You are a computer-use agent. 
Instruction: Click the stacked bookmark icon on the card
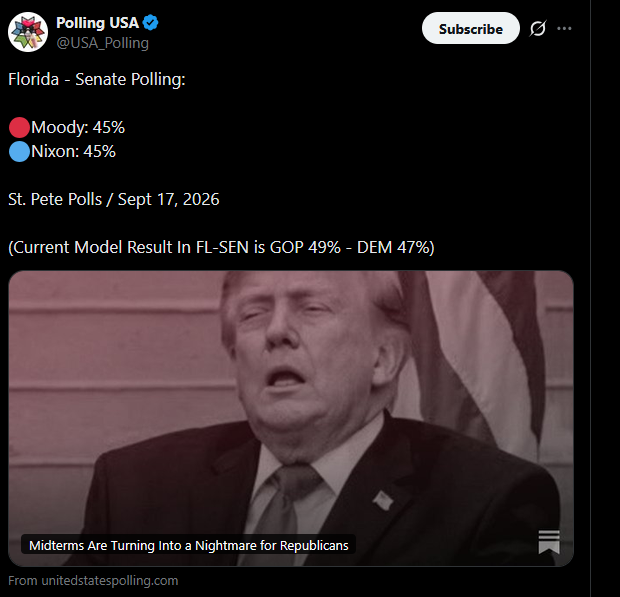(x=549, y=542)
